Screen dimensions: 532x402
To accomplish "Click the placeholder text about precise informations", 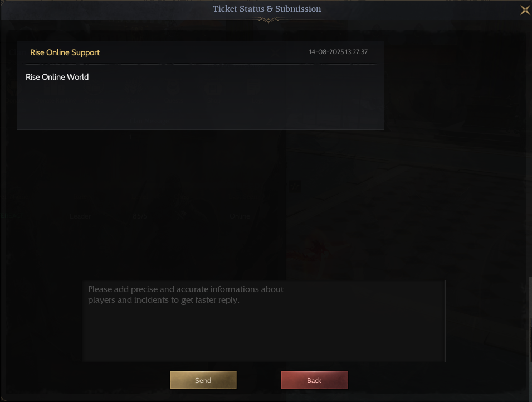I will [186, 294].
